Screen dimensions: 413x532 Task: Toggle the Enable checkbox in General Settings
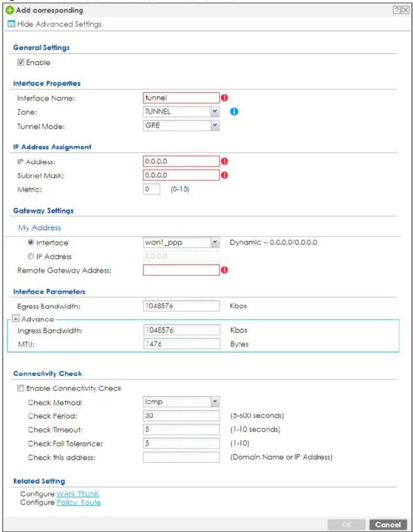21,63
